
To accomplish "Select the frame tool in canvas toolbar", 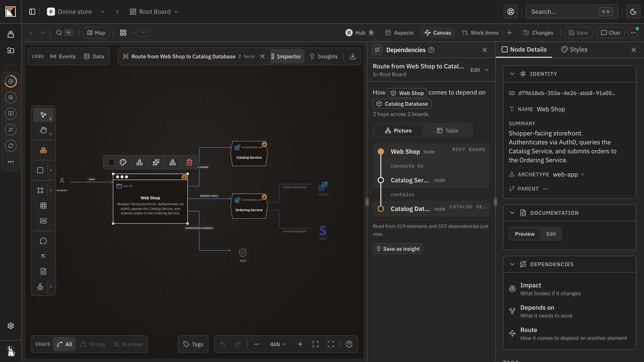I will pyautogui.click(x=40, y=190).
